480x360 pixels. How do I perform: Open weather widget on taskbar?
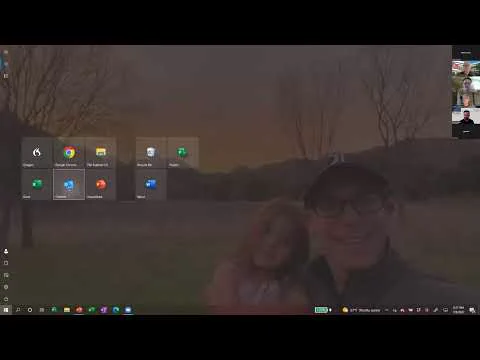[361, 310]
